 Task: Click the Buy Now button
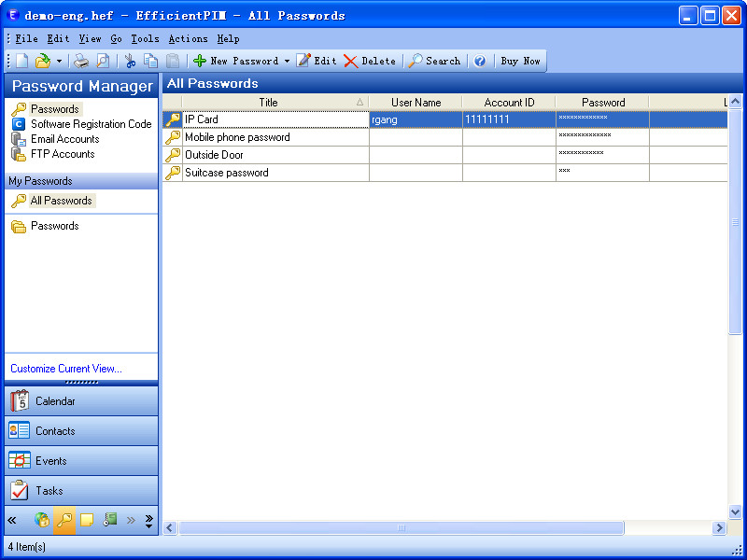[x=520, y=61]
